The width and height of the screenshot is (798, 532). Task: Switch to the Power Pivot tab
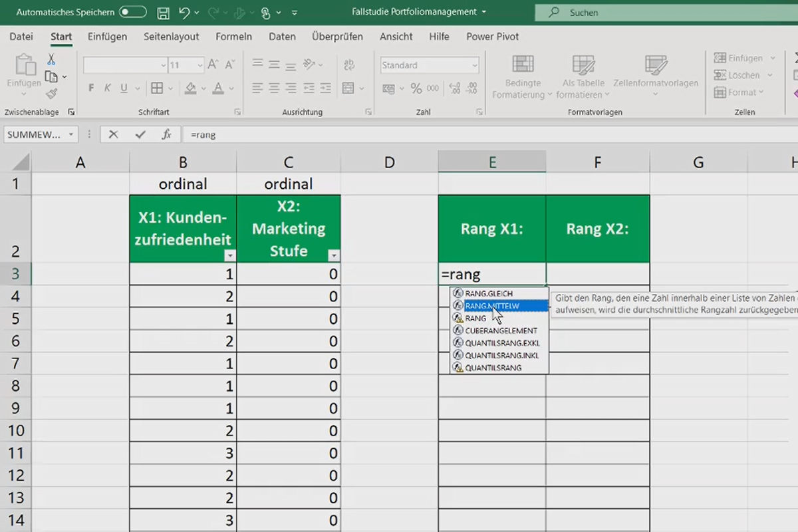pyautogui.click(x=493, y=37)
